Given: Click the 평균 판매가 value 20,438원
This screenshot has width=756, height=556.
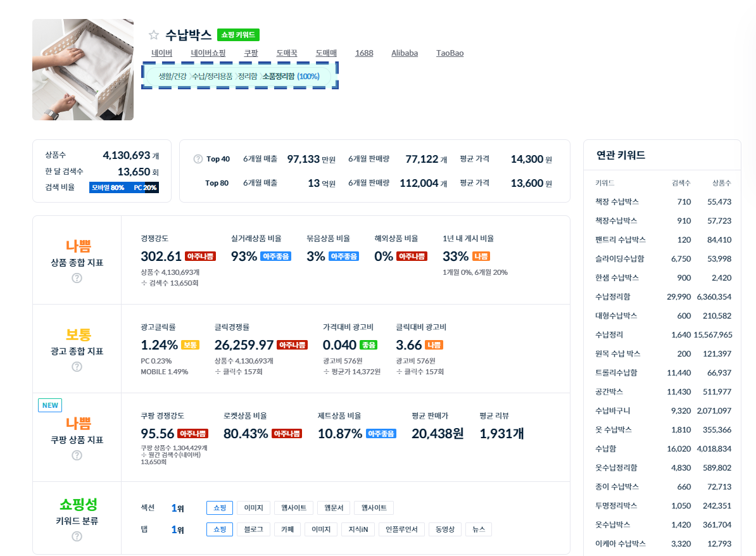Looking at the screenshot, I should click(x=438, y=434).
